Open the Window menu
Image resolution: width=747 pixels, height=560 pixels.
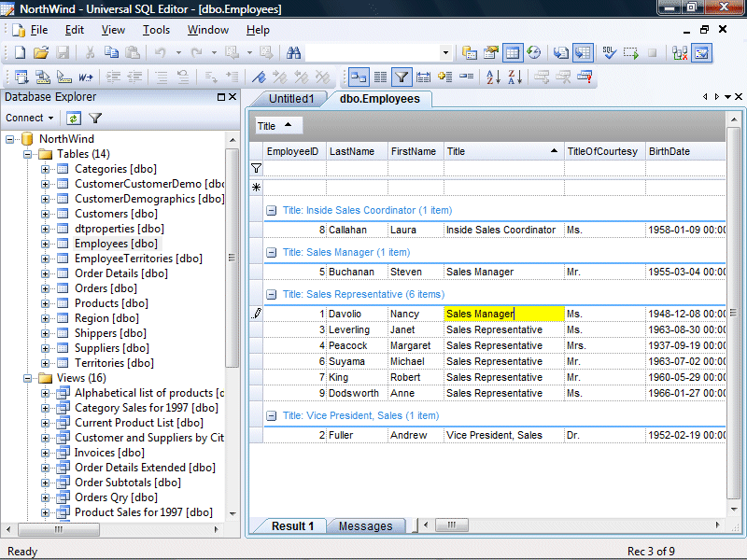[208, 30]
